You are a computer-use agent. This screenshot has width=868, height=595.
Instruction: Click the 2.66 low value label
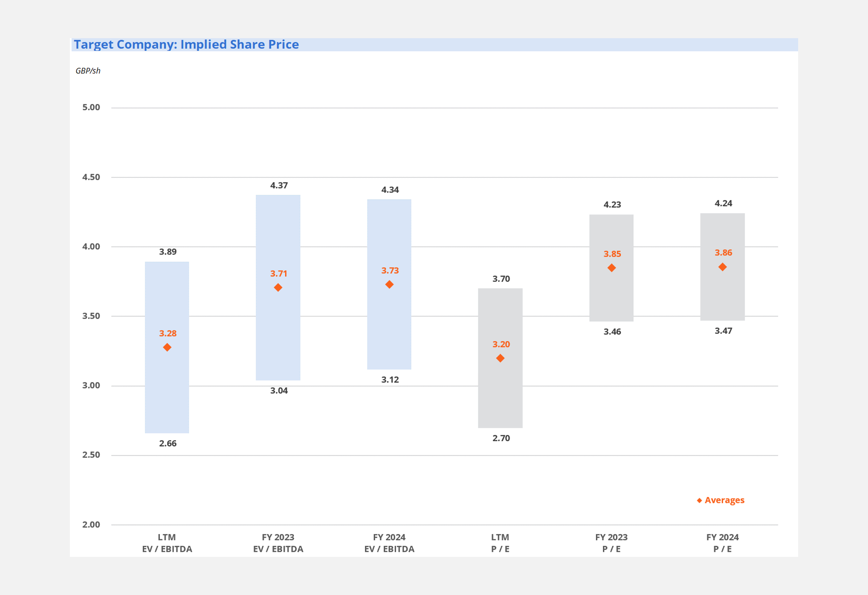168,443
